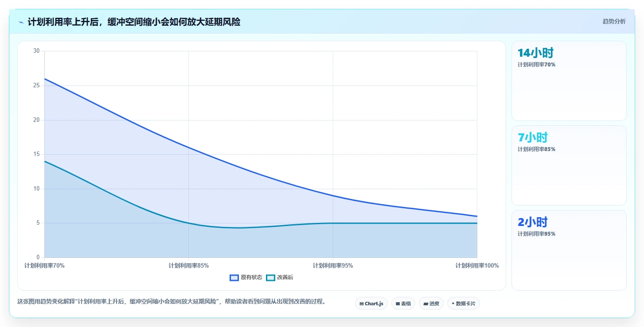
Task: Select the 2小时 stat card value
Action: point(532,222)
